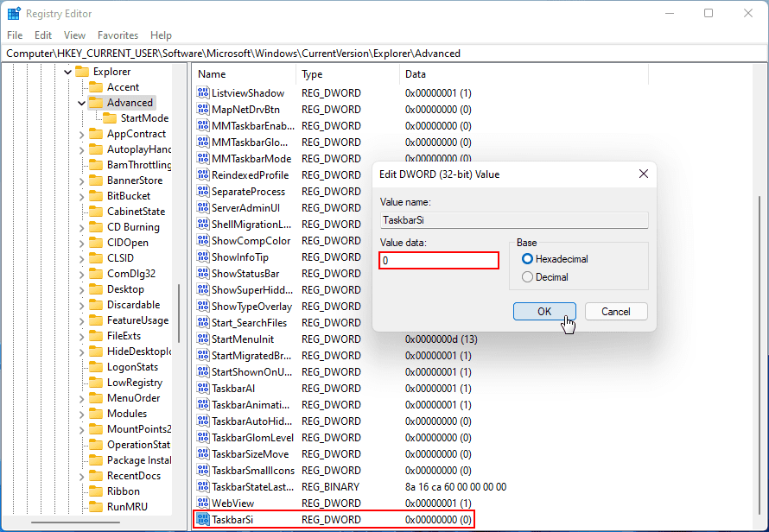The width and height of the screenshot is (769, 532).
Task: Collapse the Explorer key
Action: pyautogui.click(x=67, y=72)
